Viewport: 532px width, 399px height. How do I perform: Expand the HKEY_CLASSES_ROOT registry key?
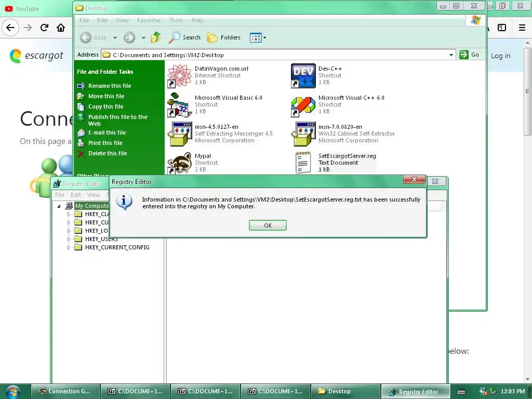coord(69,214)
